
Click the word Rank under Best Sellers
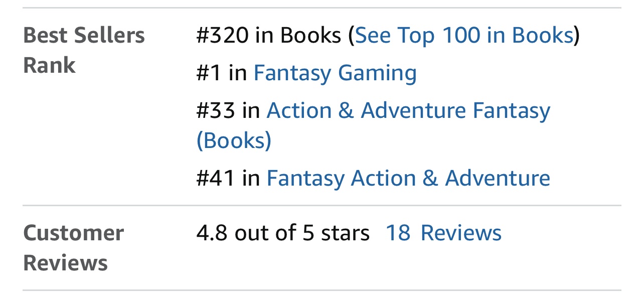[49, 66]
